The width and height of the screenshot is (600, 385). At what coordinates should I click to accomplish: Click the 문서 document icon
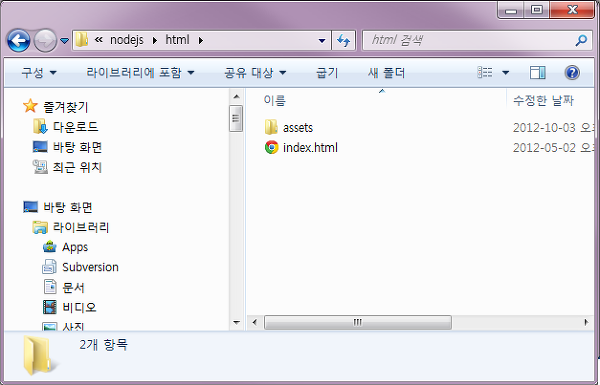pos(50,287)
